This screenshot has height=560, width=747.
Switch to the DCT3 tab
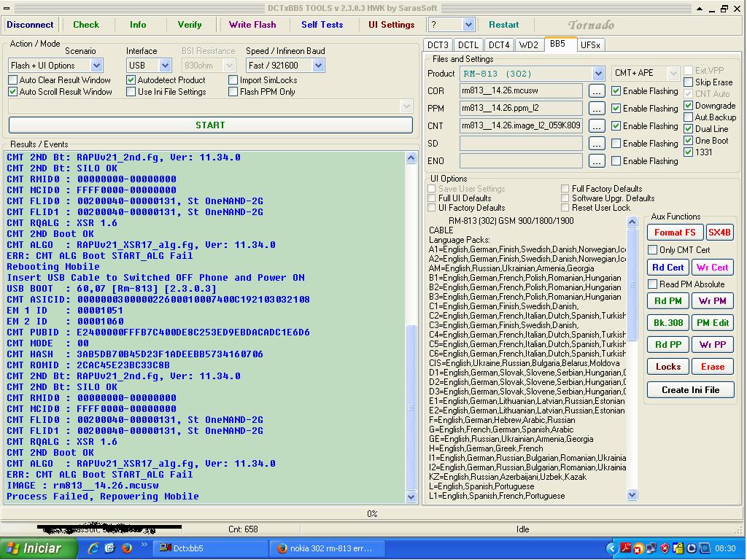coord(438,44)
